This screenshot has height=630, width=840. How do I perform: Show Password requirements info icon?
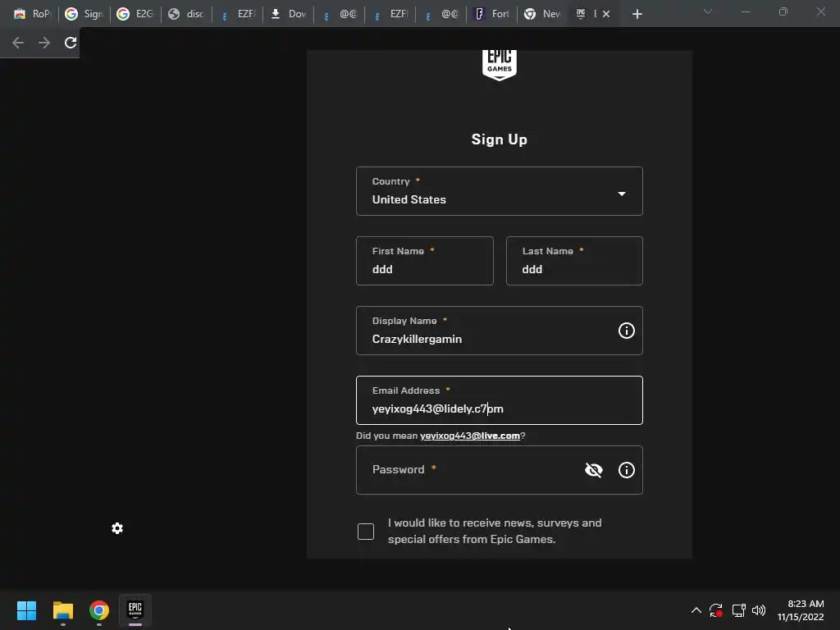point(626,470)
